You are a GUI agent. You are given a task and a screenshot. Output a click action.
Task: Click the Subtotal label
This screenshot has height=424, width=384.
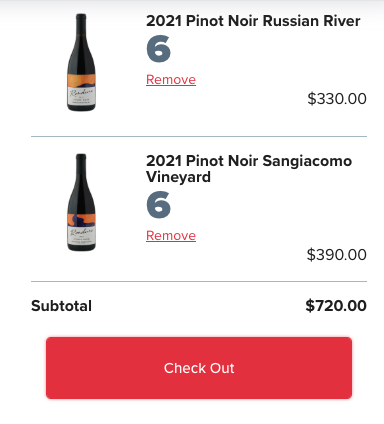point(61,306)
